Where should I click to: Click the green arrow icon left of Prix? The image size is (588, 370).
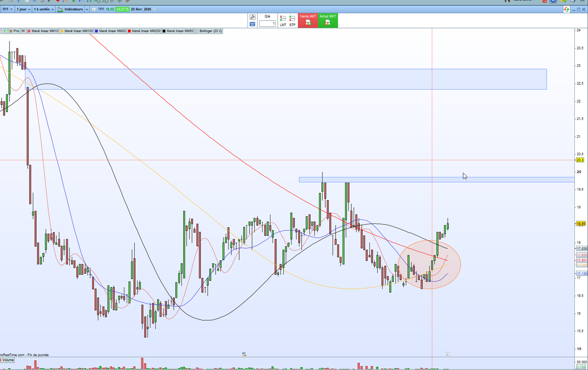(x=5, y=31)
